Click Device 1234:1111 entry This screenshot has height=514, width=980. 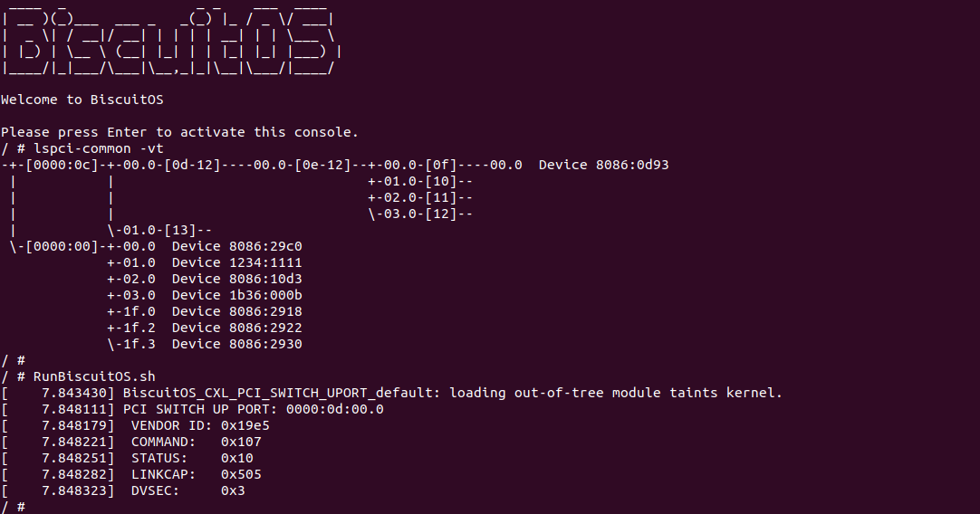tap(236, 262)
